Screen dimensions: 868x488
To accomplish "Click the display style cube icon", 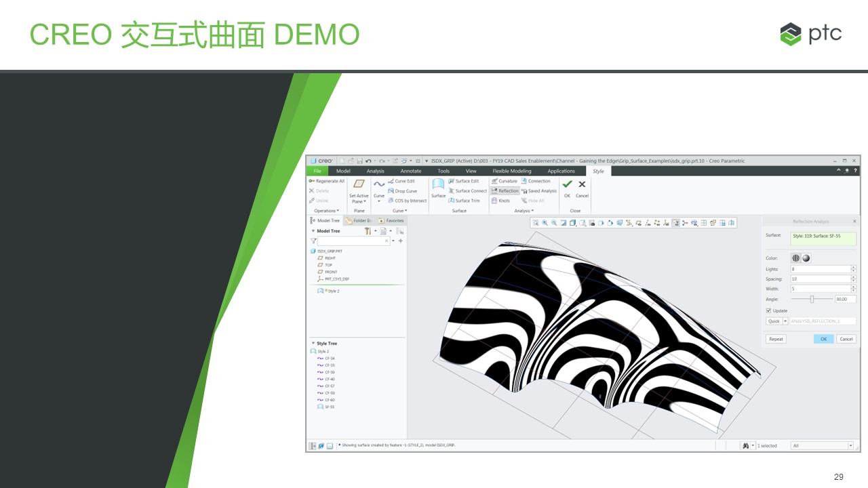I will point(573,223).
